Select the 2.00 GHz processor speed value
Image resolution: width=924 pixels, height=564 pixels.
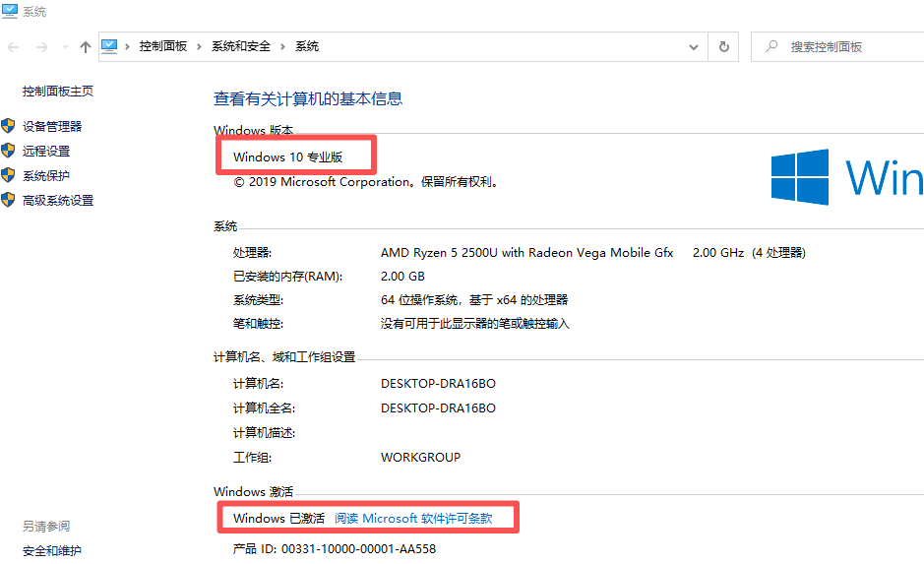717,252
